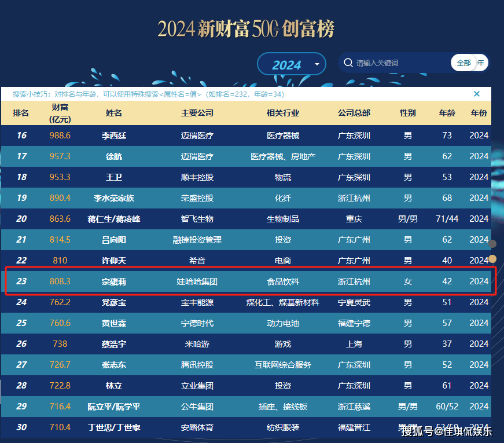Click the 年份 column header
504x443 pixels.
point(479,113)
